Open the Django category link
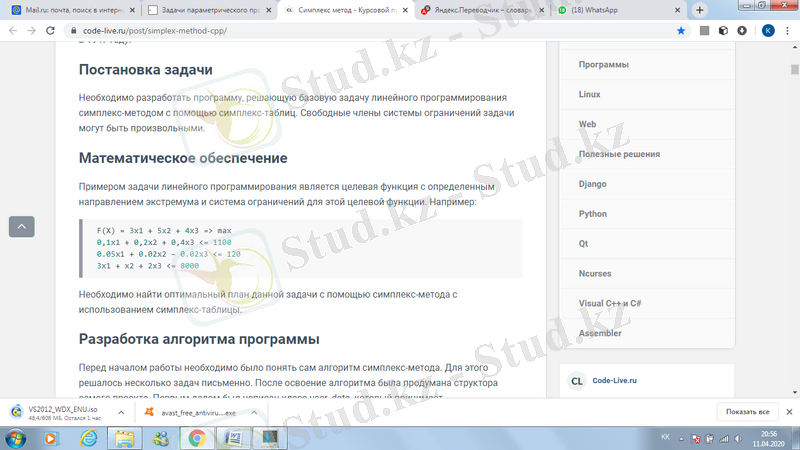 pyautogui.click(x=593, y=184)
